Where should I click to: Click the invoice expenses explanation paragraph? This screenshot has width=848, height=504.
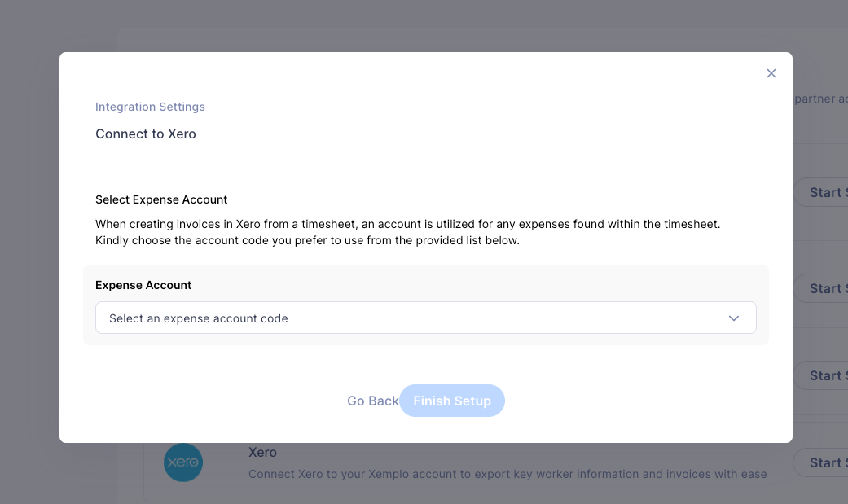[408, 232]
